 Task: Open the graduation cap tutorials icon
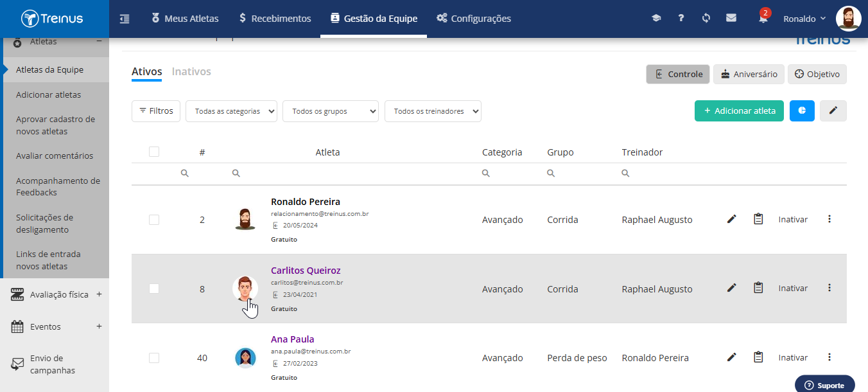point(656,18)
